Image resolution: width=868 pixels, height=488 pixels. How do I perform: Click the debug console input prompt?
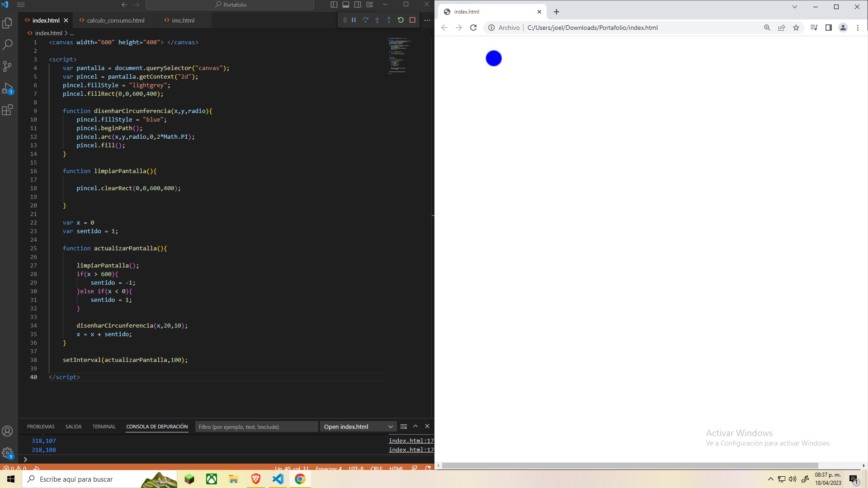pyautogui.click(x=226, y=459)
